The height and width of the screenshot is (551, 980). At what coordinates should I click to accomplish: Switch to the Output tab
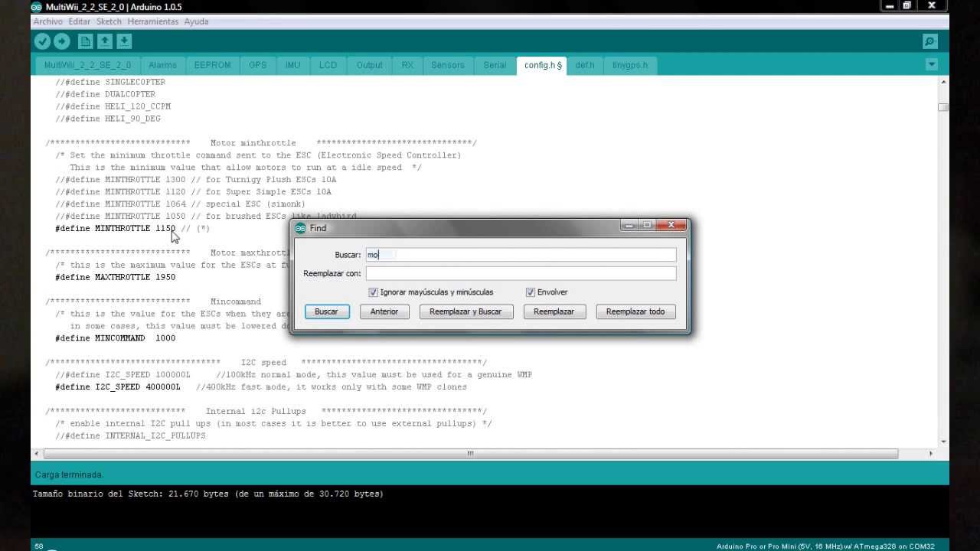tap(369, 65)
